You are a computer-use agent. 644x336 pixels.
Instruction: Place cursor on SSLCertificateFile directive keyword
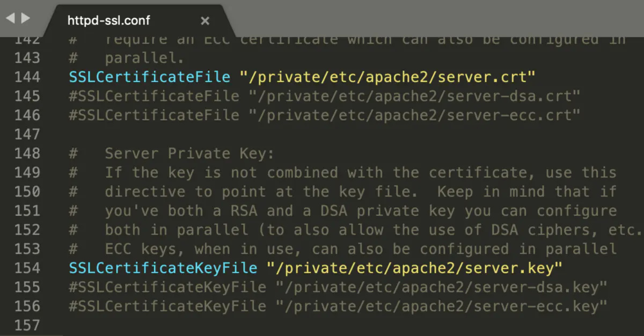(150, 77)
